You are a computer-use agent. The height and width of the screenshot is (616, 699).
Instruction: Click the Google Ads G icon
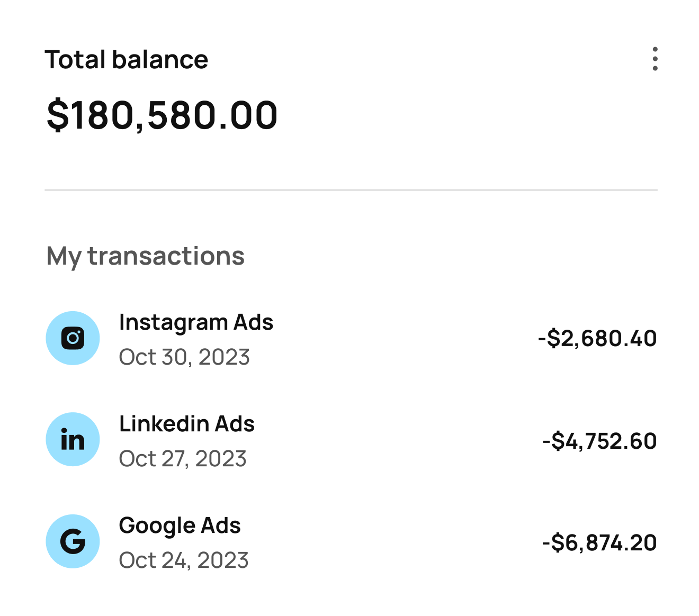(x=73, y=541)
